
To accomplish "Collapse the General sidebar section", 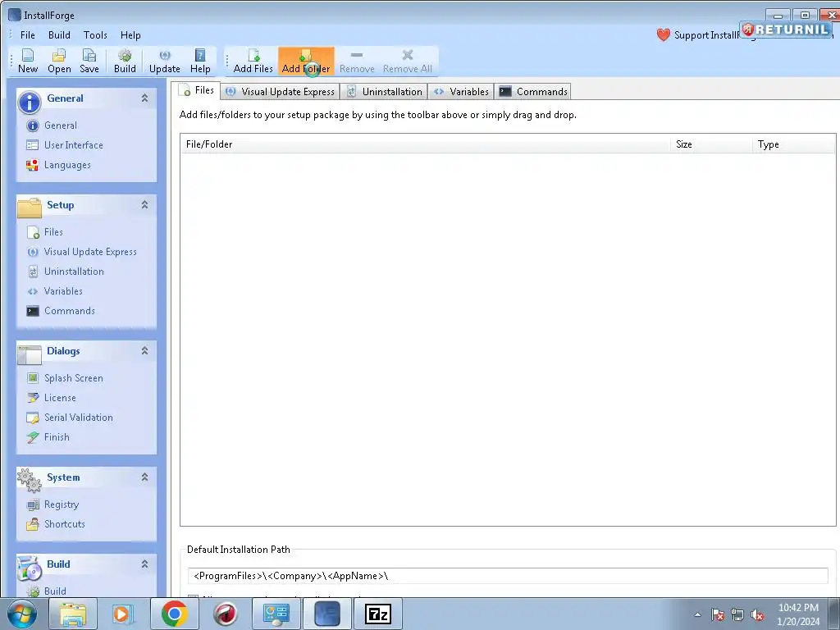I will (x=144, y=98).
